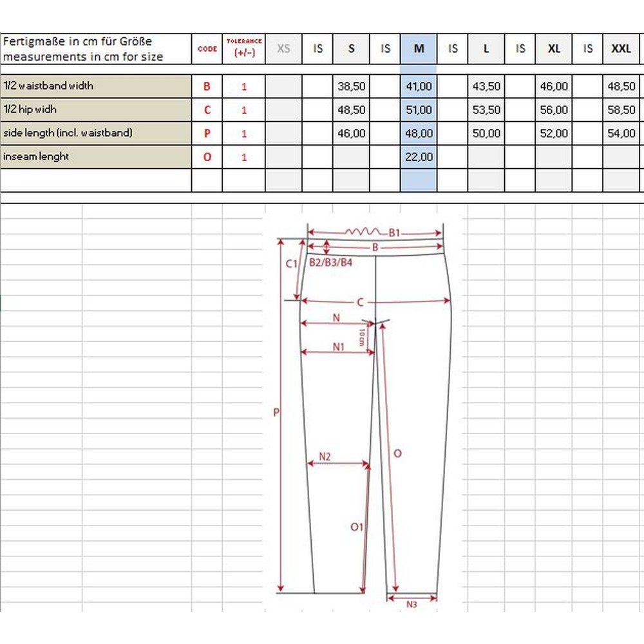Viewport: 644px width, 644px height.
Task: Select waistband cell 46,00 for size XL
Action: 554,86
